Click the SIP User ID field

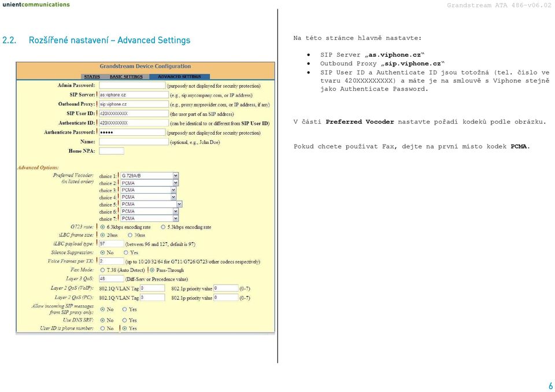click(134, 114)
